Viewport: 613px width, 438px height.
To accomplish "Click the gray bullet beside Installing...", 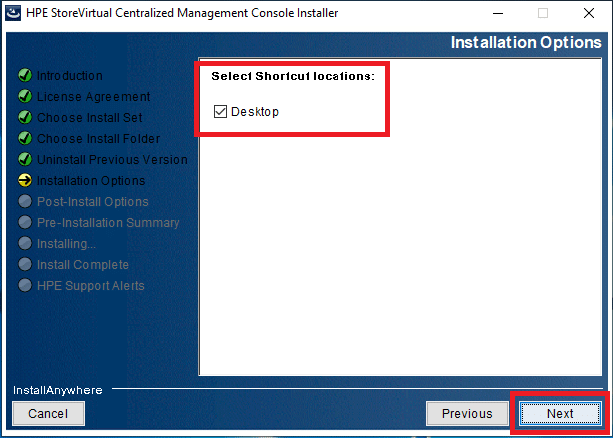I will coord(25,244).
